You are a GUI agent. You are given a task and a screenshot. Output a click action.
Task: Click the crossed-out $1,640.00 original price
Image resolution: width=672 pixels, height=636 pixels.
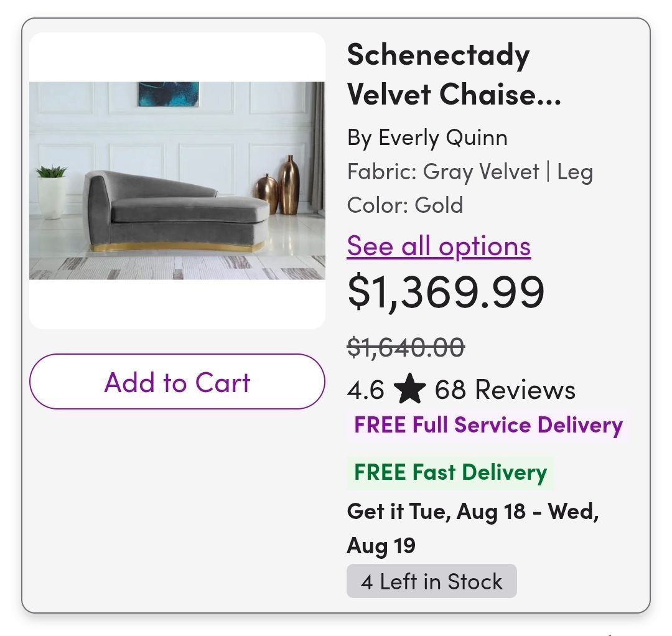coord(406,347)
